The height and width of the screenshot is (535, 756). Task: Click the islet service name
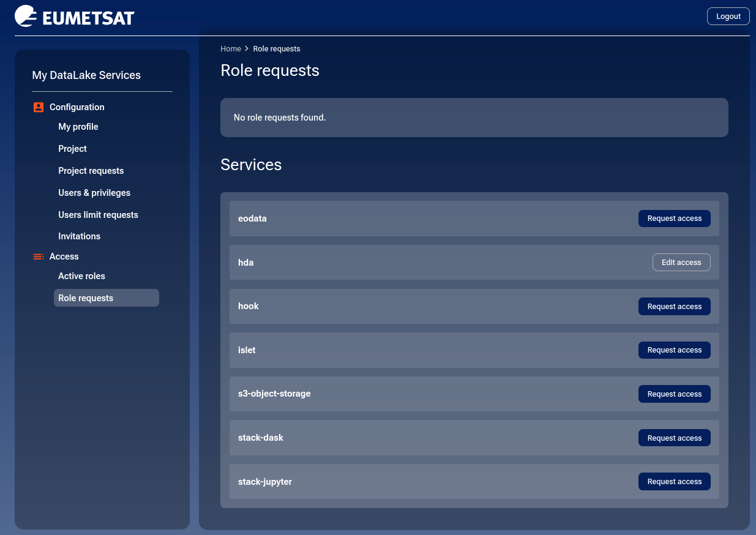(247, 350)
